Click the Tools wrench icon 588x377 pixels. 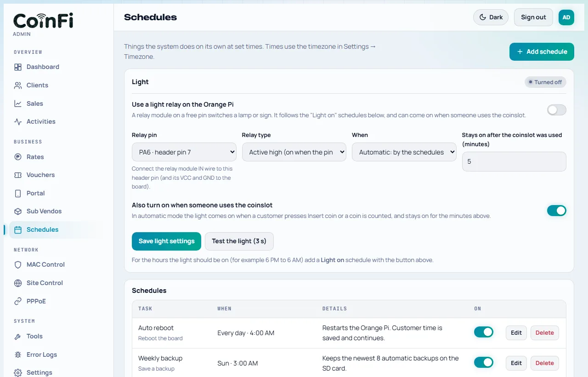(x=18, y=337)
